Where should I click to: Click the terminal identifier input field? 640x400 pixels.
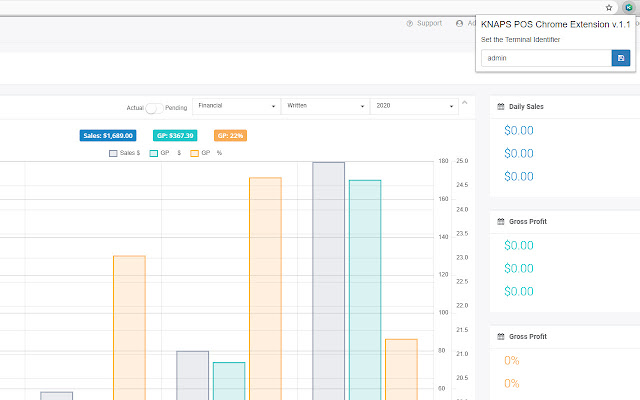click(546, 58)
